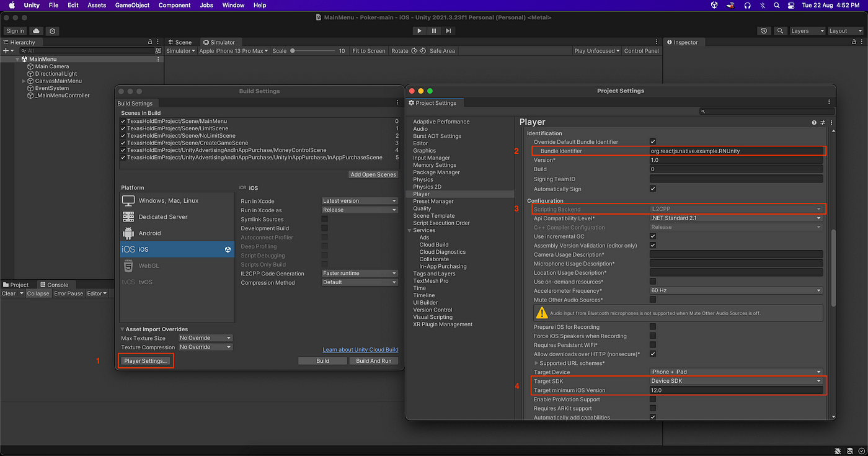Open the Window menu
The height and width of the screenshot is (456, 868).
click(x=233, y=5)
